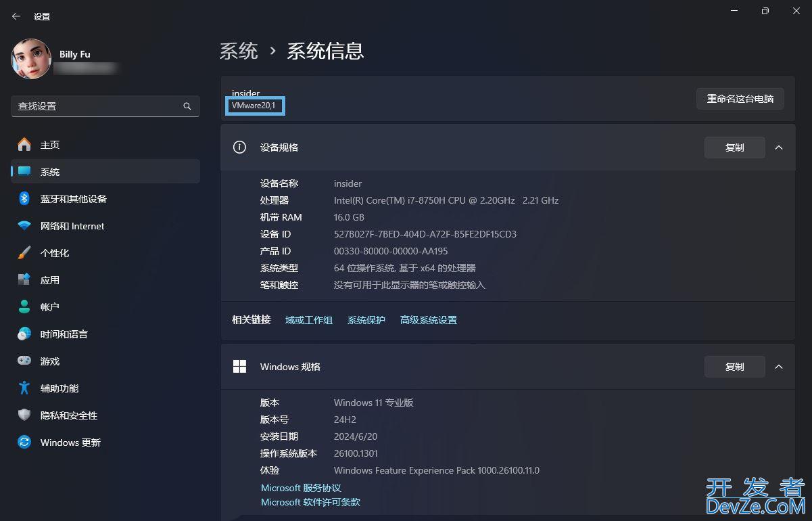The height and width of the screenshot is (521, 812).
Task: Go to 网络和 Internet settings
Action: [x=105, y=226]
